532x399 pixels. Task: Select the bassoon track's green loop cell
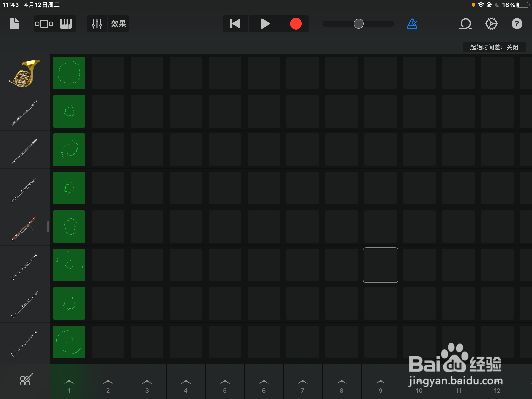(69, 227)
